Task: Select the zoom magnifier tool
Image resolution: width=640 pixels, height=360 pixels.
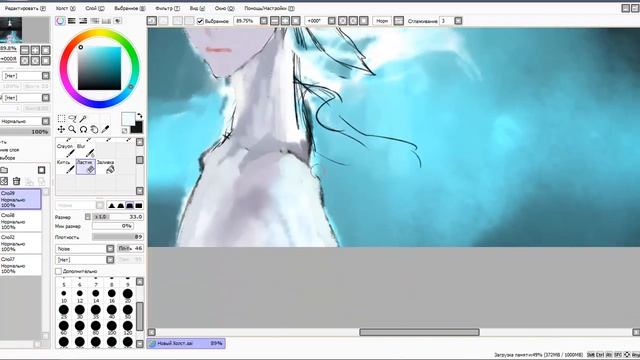Action: point(72,129)
